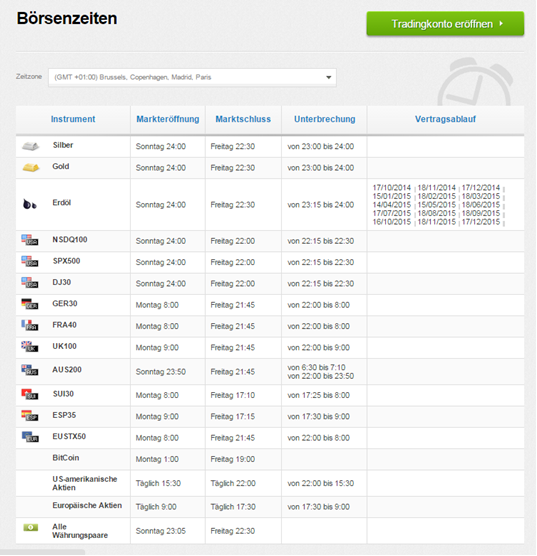This screenshot has height=556, width=537.
Task: Click the Zeitzone label
Action: pyautogui.click(x=29, y=77)
